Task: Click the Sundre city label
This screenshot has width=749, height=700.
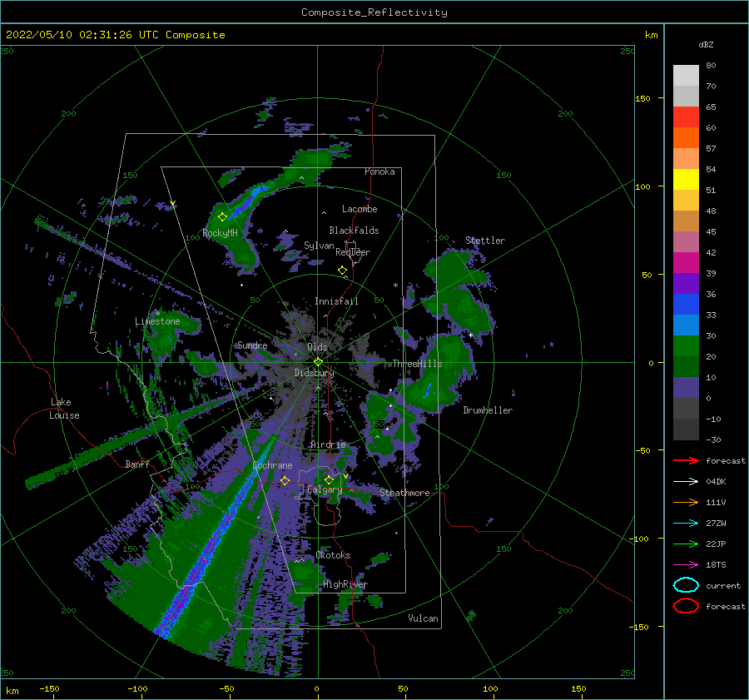Action: [252, 345]
